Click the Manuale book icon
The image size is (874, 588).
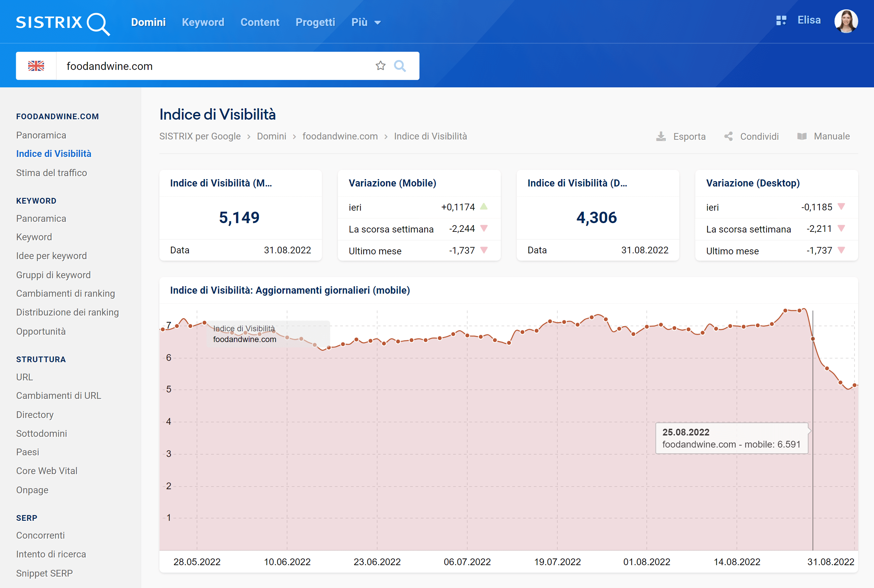(x=802, y=136)
